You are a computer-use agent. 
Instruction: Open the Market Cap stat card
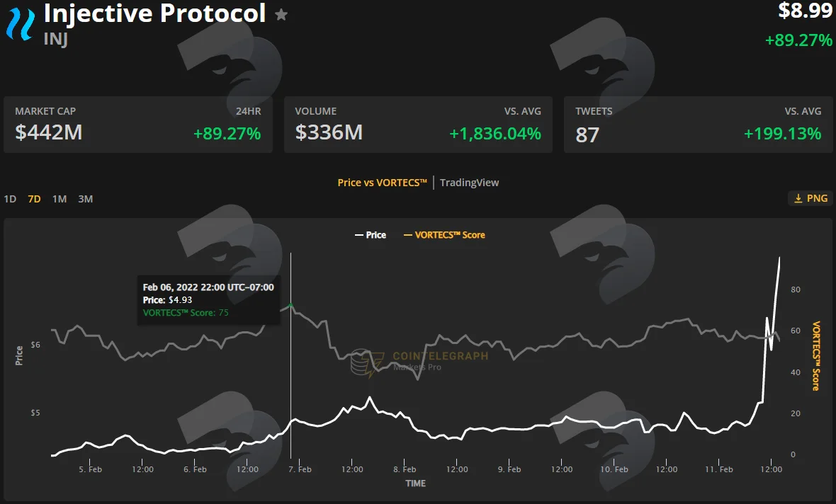(138, 125)
